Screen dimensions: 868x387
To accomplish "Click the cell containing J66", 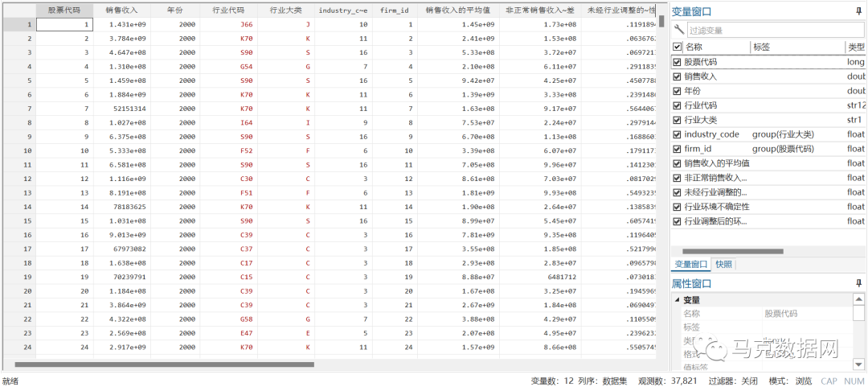I will (x=228, y=24).
